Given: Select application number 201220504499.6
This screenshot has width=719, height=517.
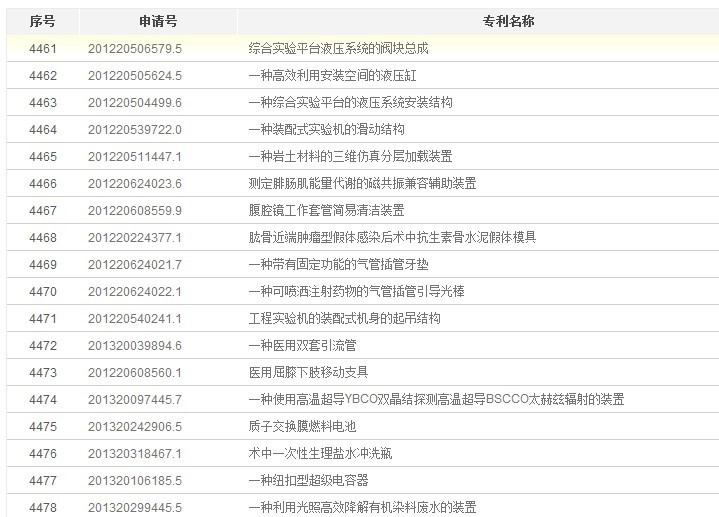Looking at the screenshot, I should [x=135, y=102].
